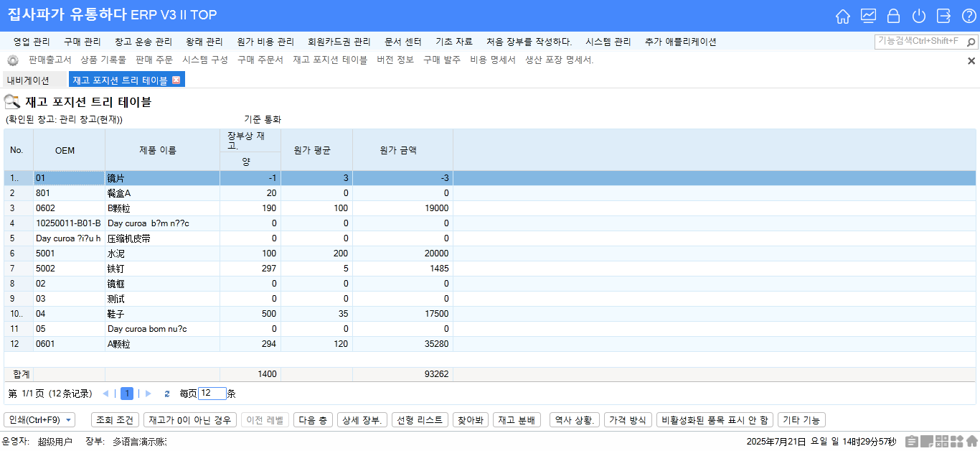
Task: Click the sticky note icon in status bar
Action: point(927,442)
